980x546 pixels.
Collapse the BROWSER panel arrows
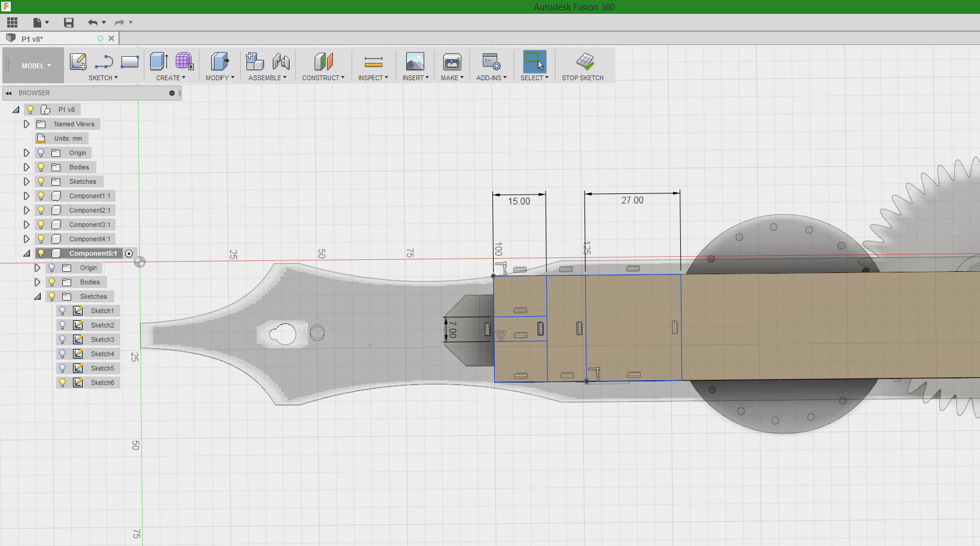point(8,93)
